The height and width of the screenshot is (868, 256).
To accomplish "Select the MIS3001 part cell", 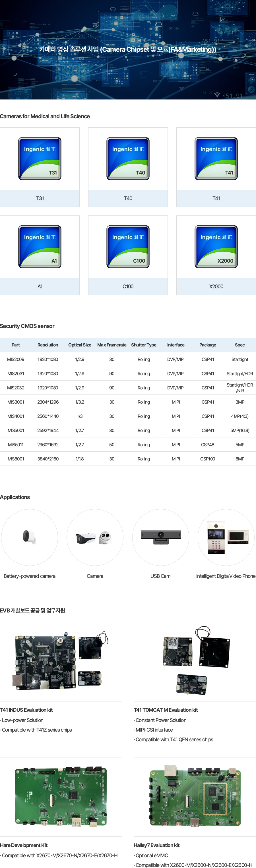I will (16, 402).
